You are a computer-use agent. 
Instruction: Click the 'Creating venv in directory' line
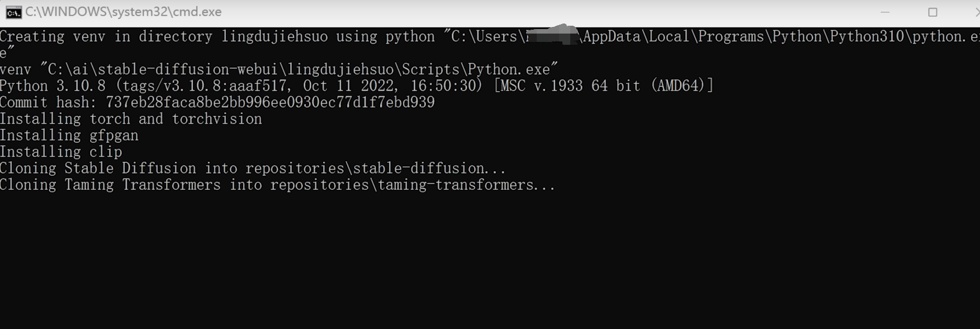(x=106, y=37)
